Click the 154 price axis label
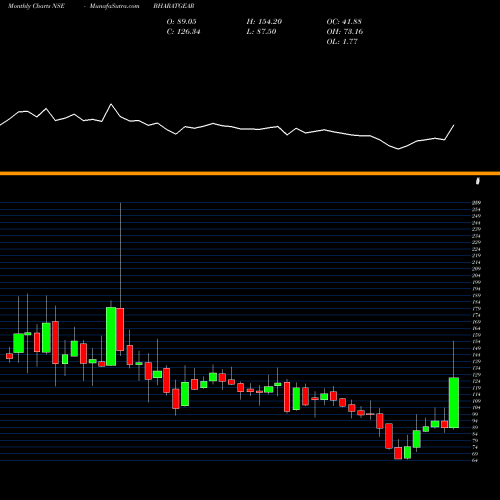The height and width of the screenshot is (500, 500). [x=476, y=341]
